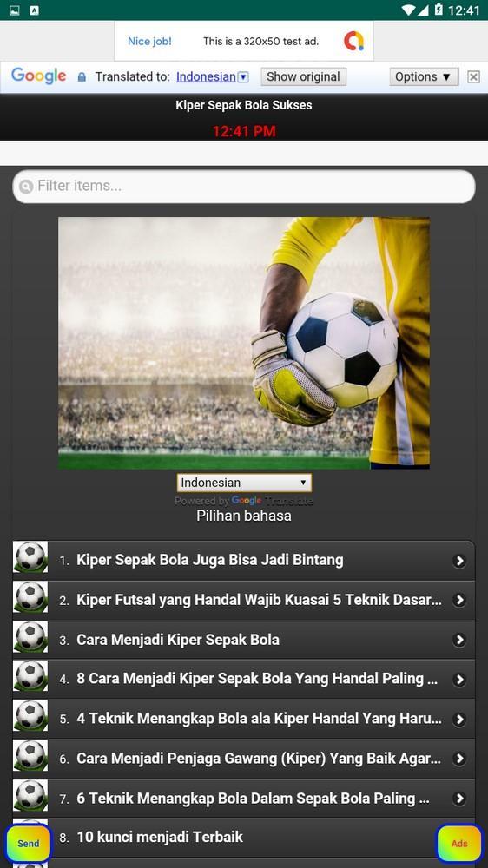Click the arrow icon on item 2
This screenshot has height=868, width=488.
(458, 600)
